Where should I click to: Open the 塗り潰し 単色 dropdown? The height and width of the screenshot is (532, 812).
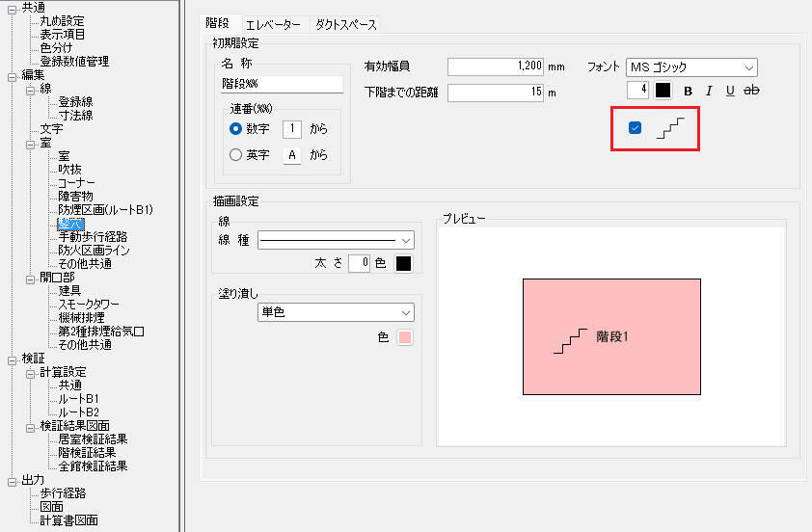click(x=336, y=312)
